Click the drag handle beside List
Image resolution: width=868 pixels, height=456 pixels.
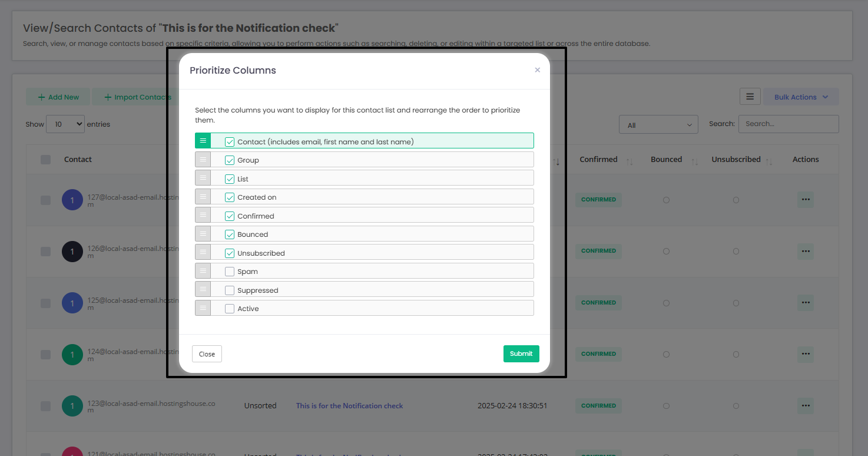tap(203, 178)
